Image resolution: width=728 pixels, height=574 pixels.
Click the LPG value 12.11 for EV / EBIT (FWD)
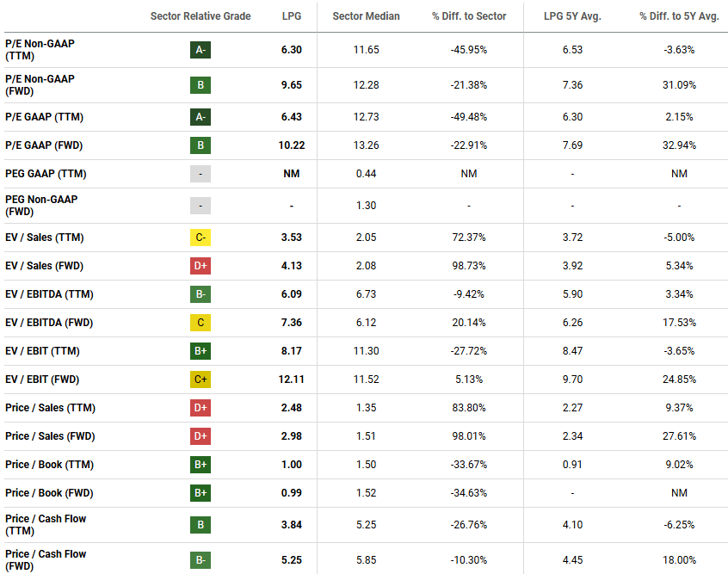click(292, 380)
